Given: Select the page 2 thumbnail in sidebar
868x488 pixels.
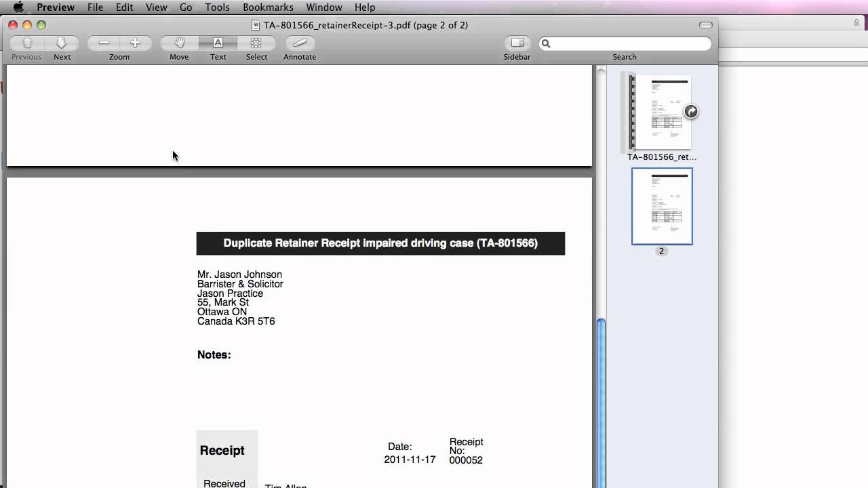Looking at the screenshot, I should [662, 206].
